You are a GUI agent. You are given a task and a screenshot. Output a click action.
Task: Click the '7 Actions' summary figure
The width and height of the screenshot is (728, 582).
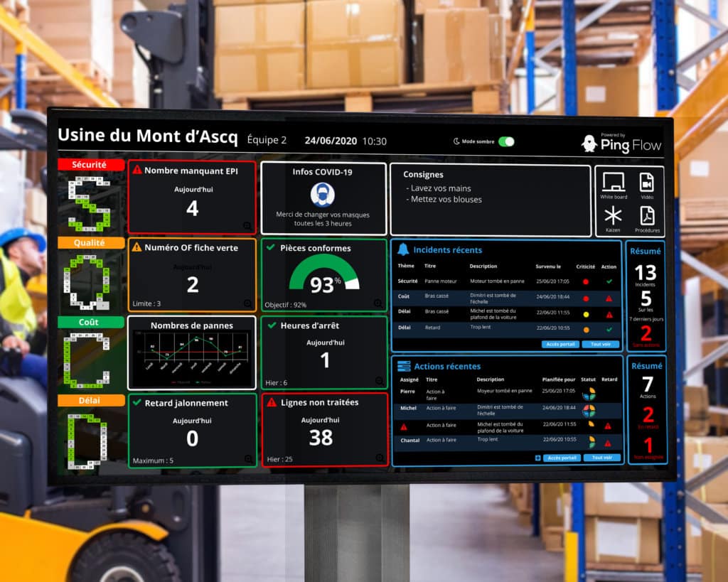click(648, 387)
